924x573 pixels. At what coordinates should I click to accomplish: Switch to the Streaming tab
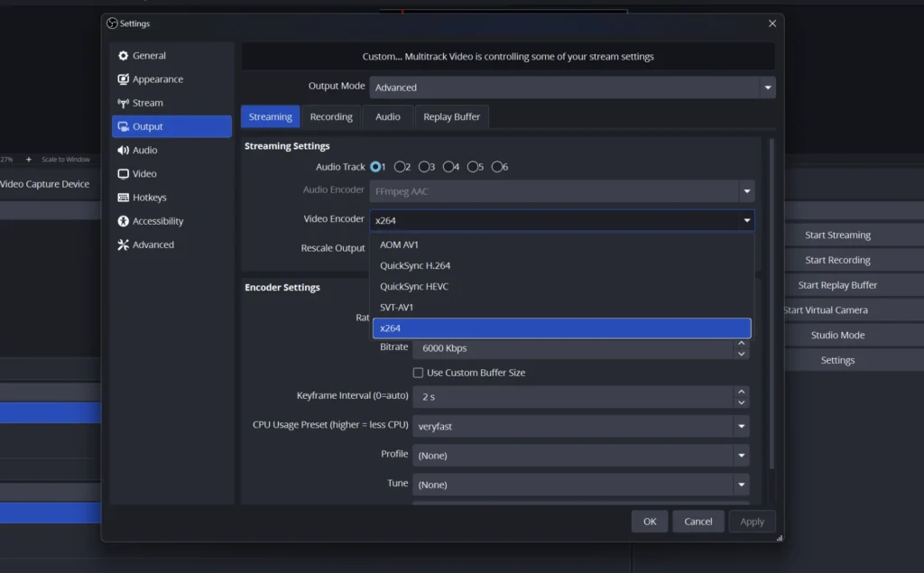(271, 116)
